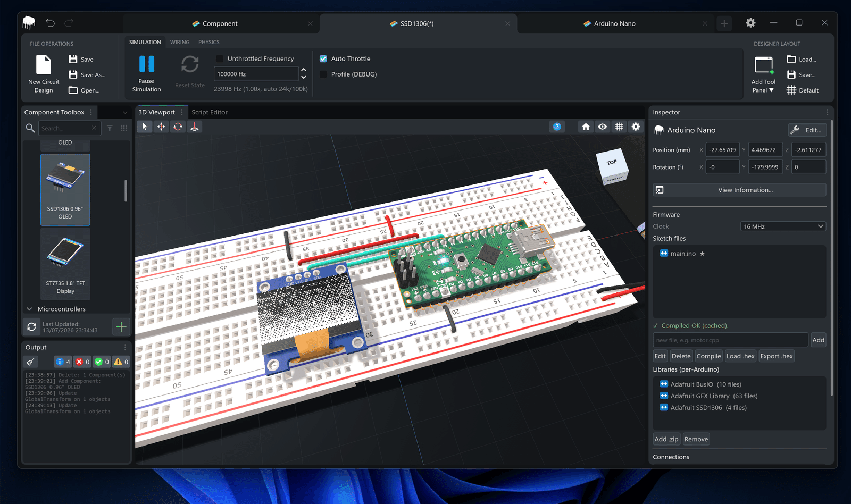Open the Add Tool Panel menu
This screenshot has width=851, height=504.
point(763,75)
